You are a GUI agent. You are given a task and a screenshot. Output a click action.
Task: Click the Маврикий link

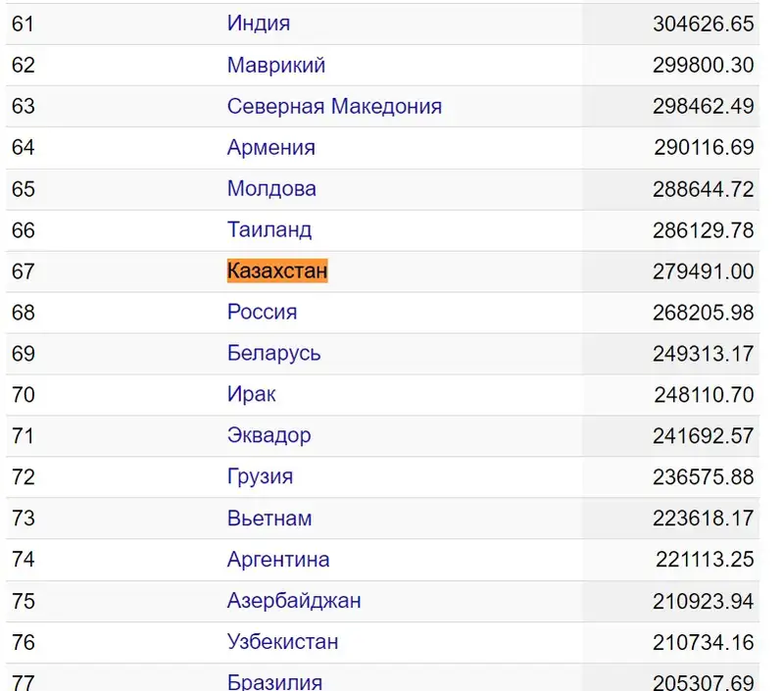[276, 66]
